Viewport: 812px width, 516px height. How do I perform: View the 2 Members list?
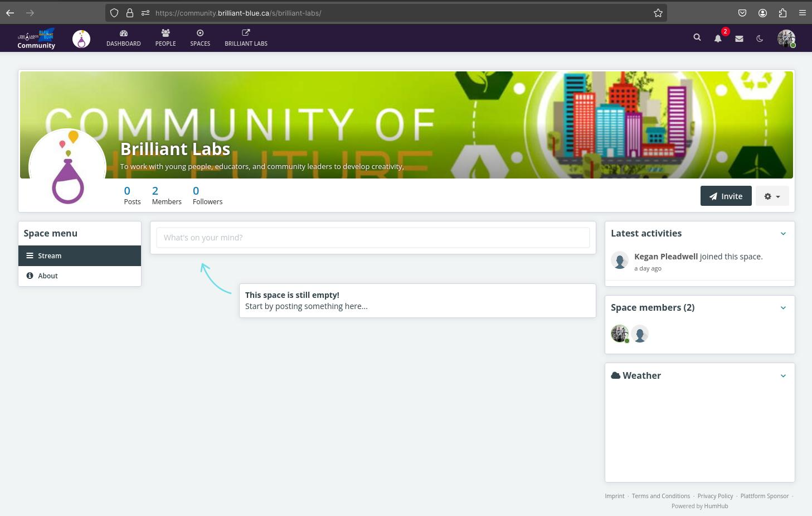click(x=167, y=195)
